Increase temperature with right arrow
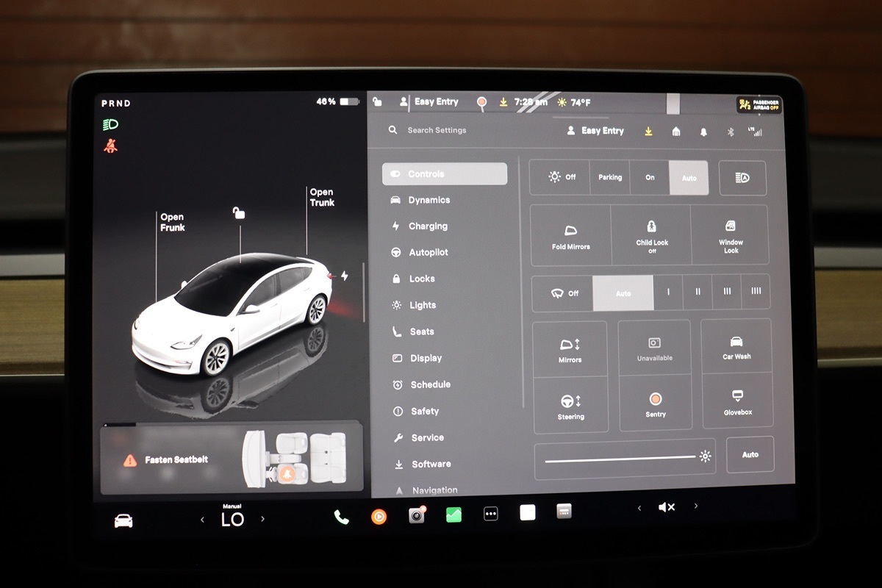The width and height of the screenshot is (882, 588). pyautogui.click(x=262, y=519)
